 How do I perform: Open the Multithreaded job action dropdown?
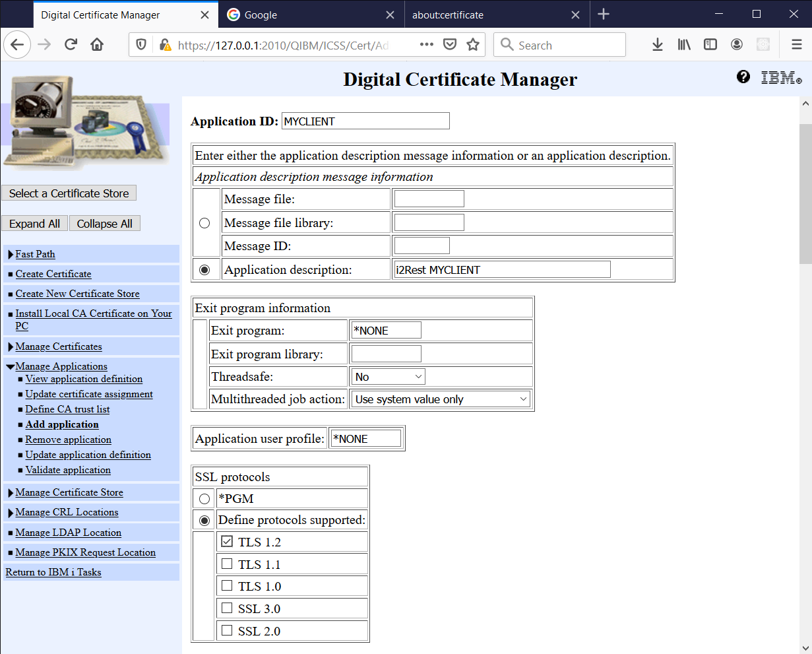pyautogui.click(x=441, y=399)
